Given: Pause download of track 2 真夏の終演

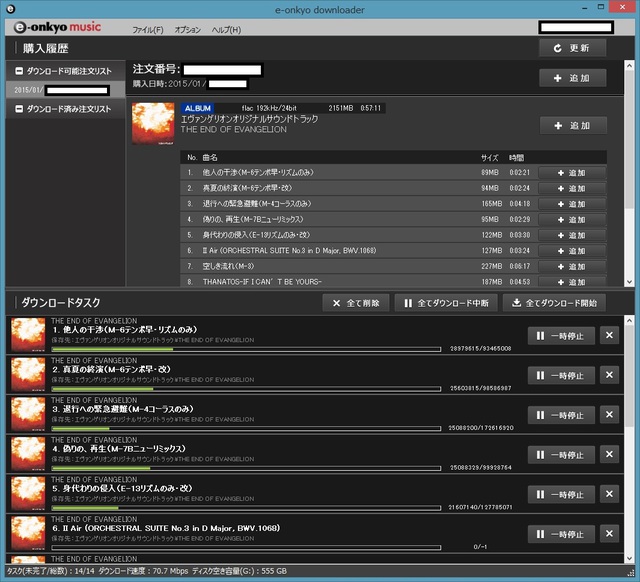Looking at the screenshot, I should (x=561, y=375).
